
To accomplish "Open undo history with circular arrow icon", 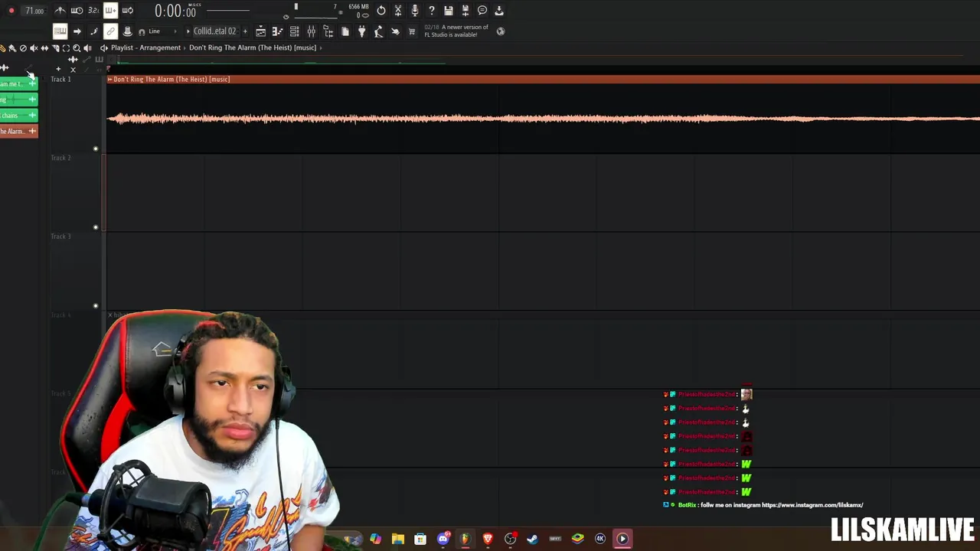I will coord(381,11).
